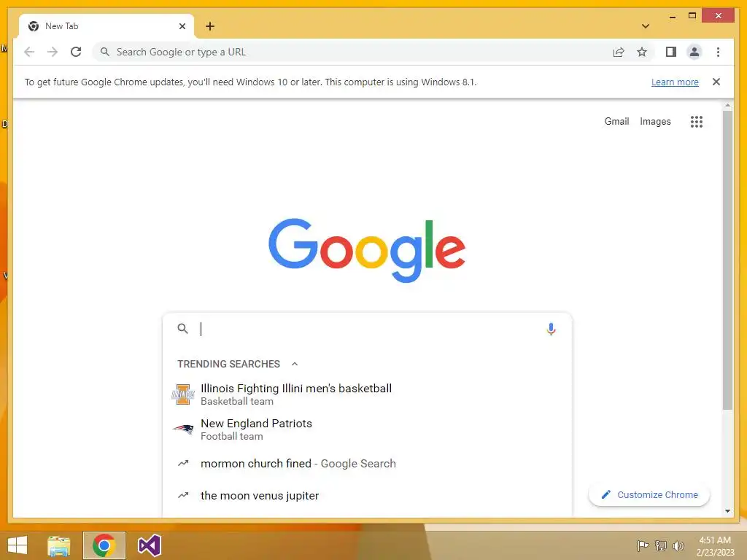Bookmark this tab with the star icon
Viewport: 747px width, 560px height.
(642, 52)
